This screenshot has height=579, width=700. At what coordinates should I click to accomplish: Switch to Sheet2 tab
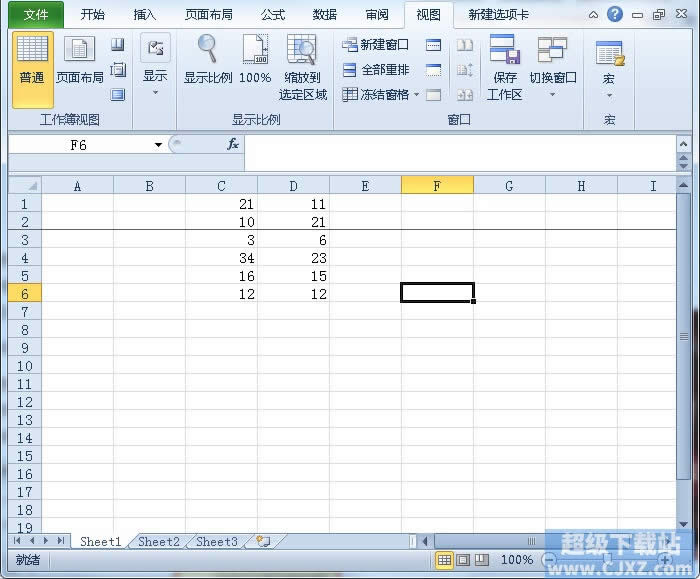click(159, 542)
